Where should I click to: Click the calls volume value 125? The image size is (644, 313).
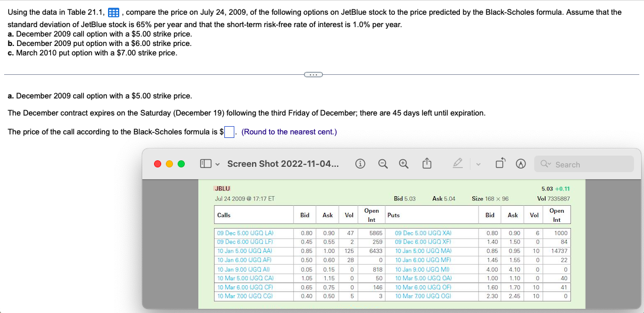point(349,250)
